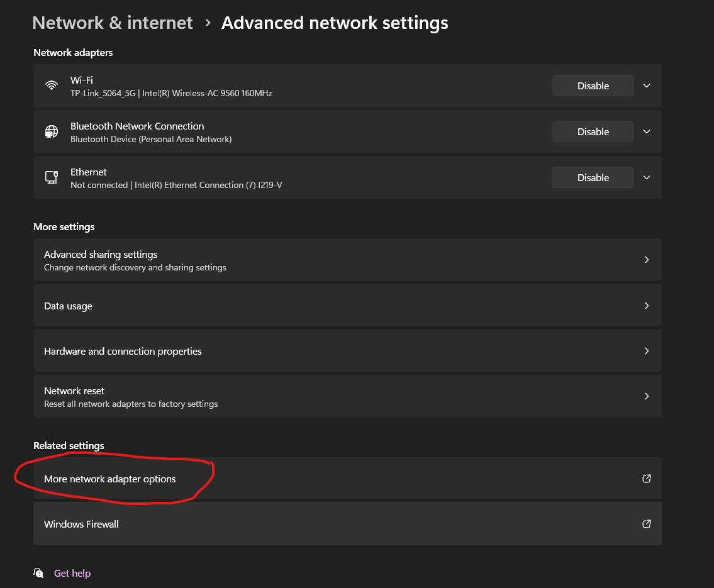Disable the Ethernet adapter
The image size is (714, 588).
tap(593, 177)
